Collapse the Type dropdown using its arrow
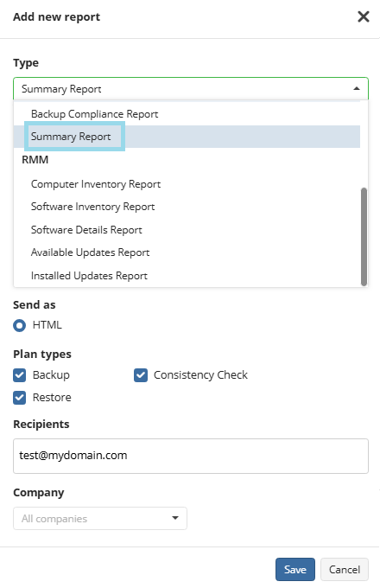This screenshot has width=380, height=588. (x=357, y=89)
